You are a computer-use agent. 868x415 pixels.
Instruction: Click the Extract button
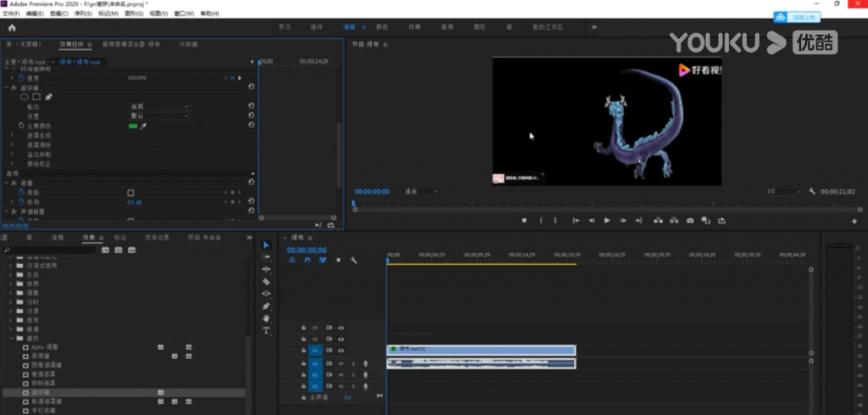(674, 221)
